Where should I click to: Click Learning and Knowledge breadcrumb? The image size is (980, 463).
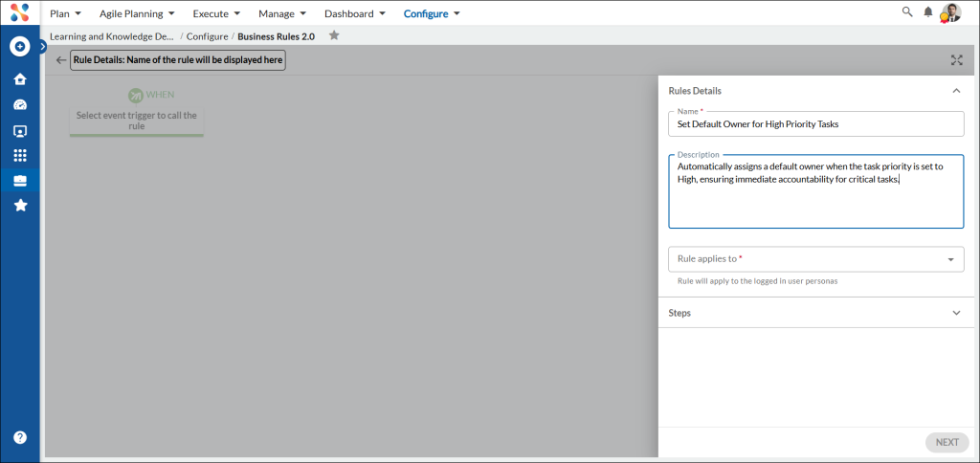pyautogui.click(x=112, y=36)
